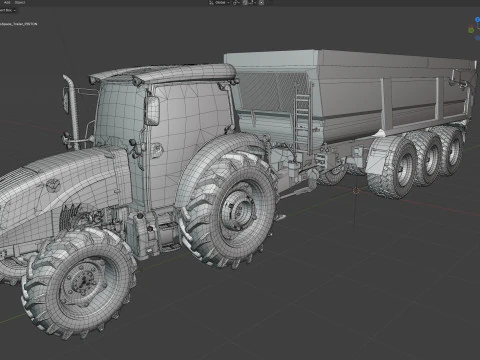
Task: Click the green Y axis gizmo ball
Action: pos(471,30)
